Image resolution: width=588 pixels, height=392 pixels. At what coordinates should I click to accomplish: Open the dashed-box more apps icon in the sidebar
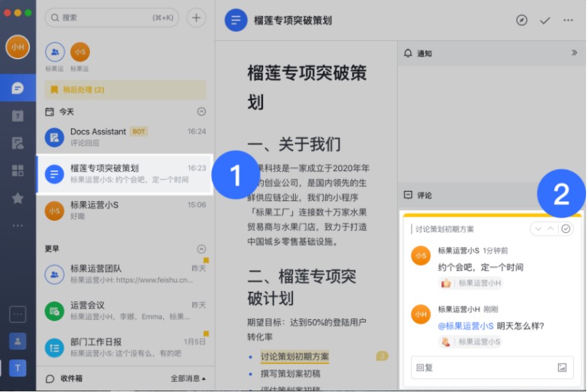(18, 314)
